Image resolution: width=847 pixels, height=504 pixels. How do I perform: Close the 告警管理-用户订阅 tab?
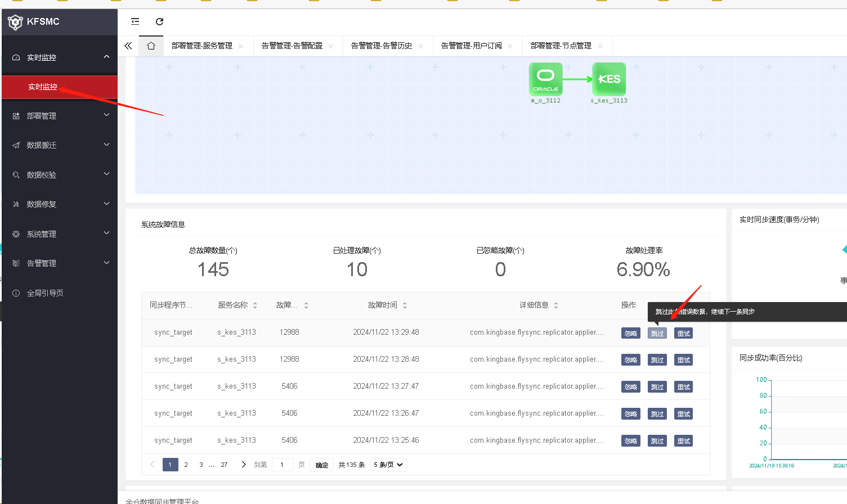(510, 46)
